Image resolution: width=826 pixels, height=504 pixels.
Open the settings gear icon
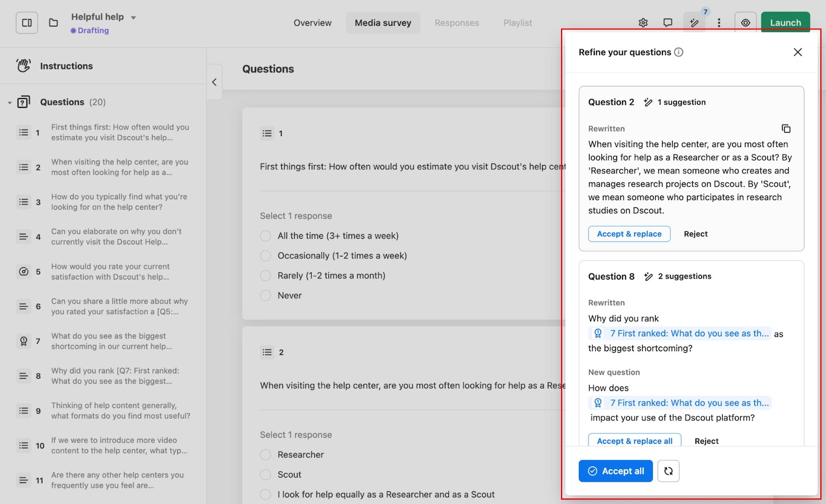(643, 23)
